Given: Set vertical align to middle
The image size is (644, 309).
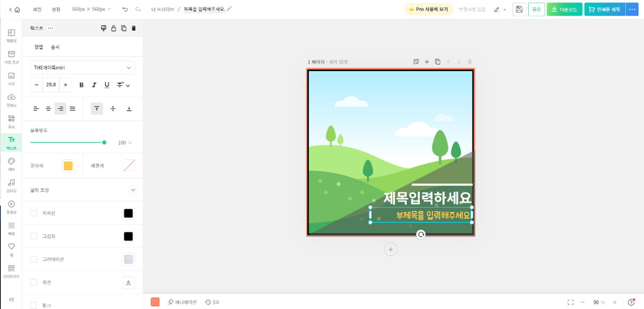Looking at the screenshot, I should [x=113, y=109].
